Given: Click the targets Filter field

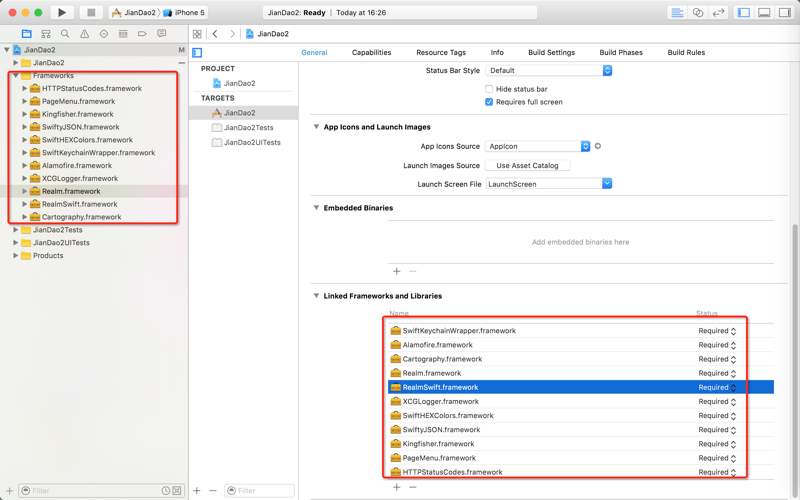Looking at the screenshot, I should [260, 491].
